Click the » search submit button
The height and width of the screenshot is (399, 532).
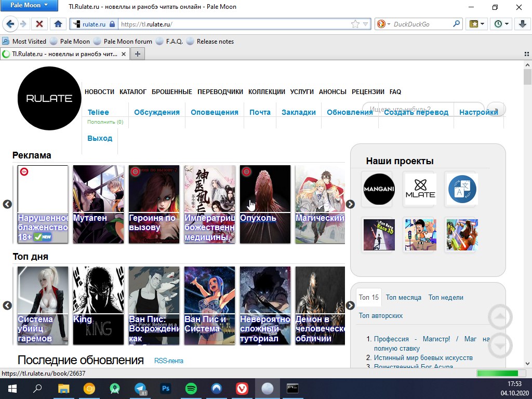(496, 110)
